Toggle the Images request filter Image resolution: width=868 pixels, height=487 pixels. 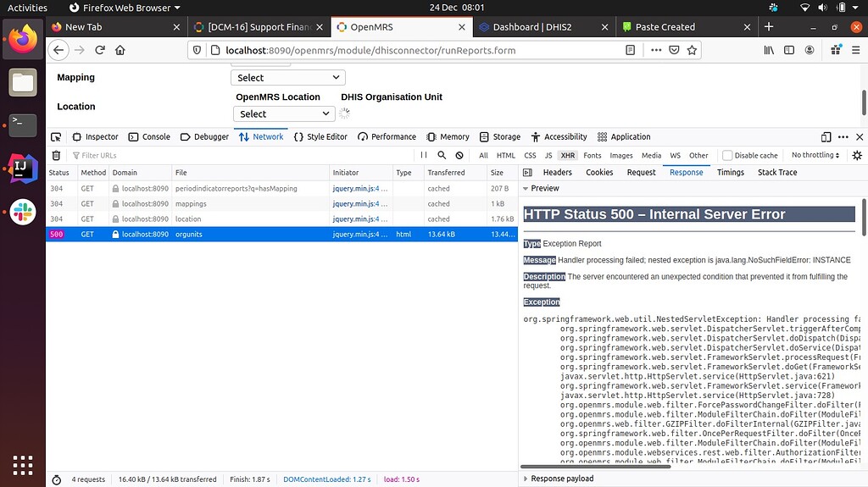coord(621,156)
